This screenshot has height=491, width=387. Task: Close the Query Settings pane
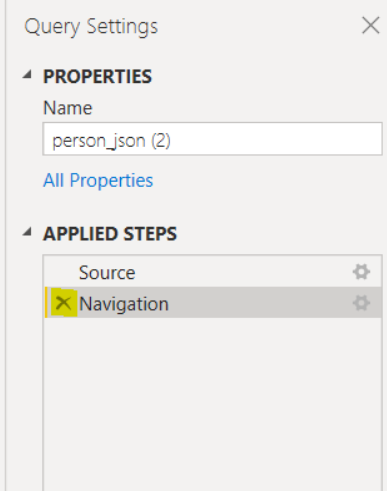point(371,25)
